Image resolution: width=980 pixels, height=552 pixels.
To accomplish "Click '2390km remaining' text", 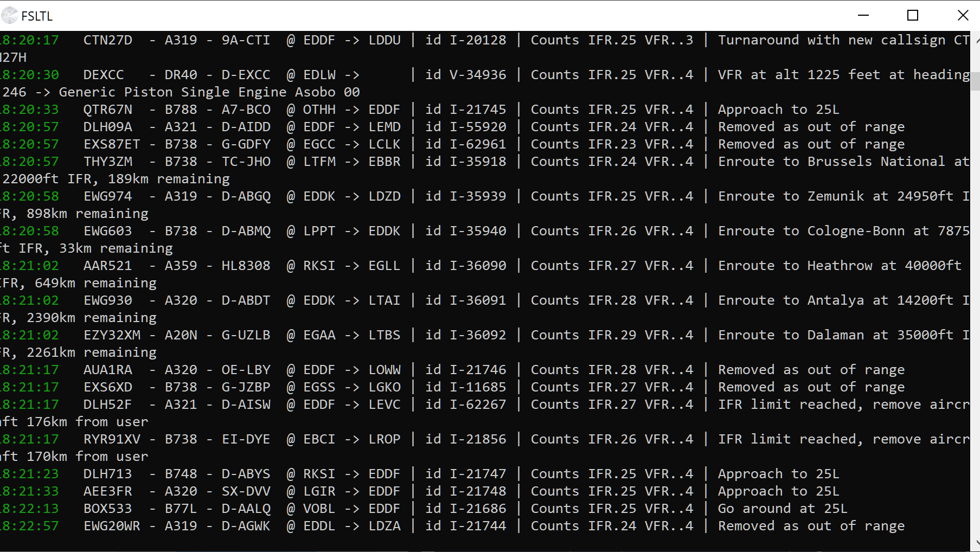I will [x=92, y=318].
